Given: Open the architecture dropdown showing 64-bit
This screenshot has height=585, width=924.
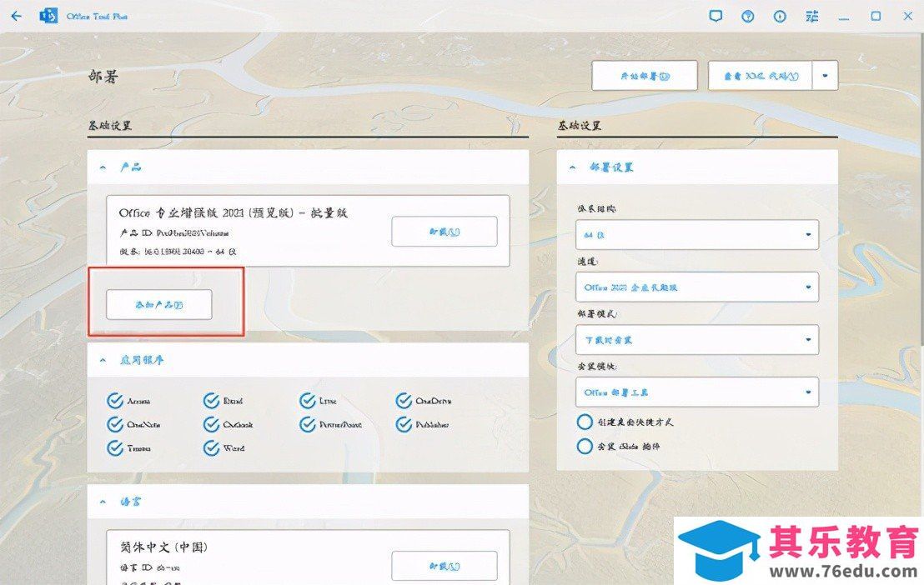Looking at the screenshot, I should click(697, 234).
